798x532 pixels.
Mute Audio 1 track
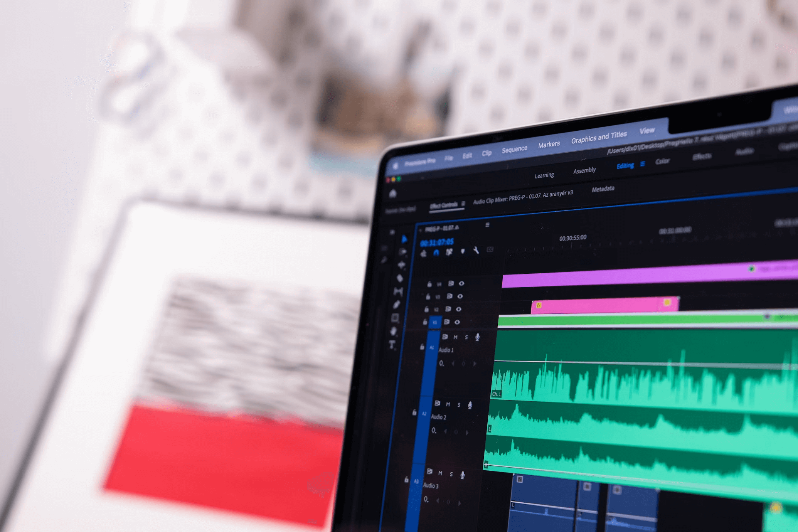click(456, 337)
